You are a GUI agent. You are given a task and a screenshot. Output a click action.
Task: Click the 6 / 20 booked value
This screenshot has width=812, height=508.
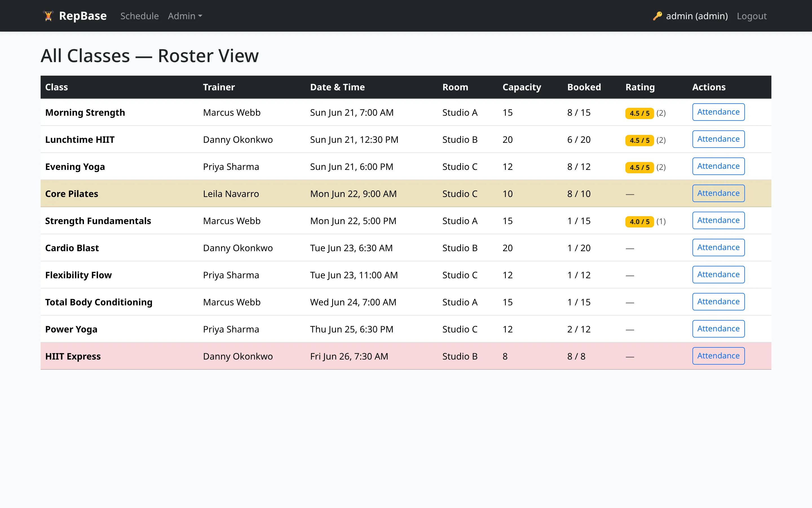pyautogui.click(x=579, y=139)
